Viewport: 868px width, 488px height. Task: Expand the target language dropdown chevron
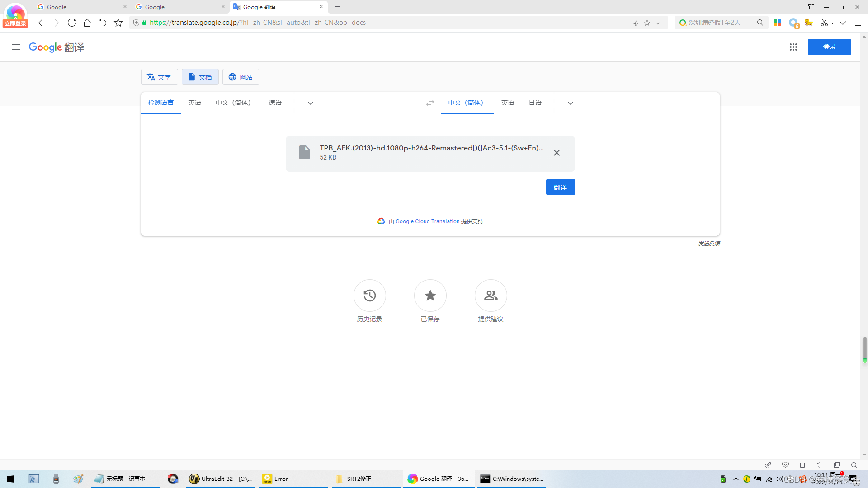[x=570, y=103]
